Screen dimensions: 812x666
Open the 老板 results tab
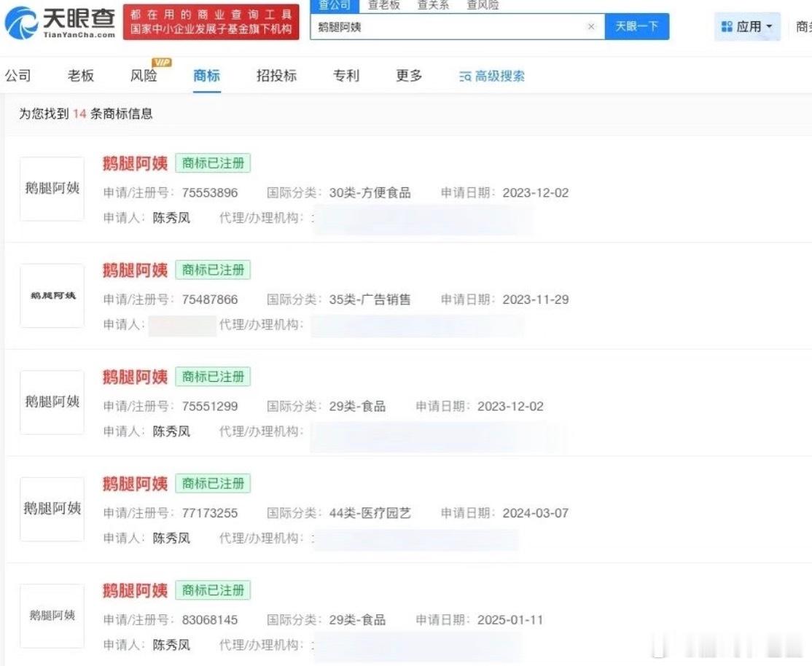(81, 76)
